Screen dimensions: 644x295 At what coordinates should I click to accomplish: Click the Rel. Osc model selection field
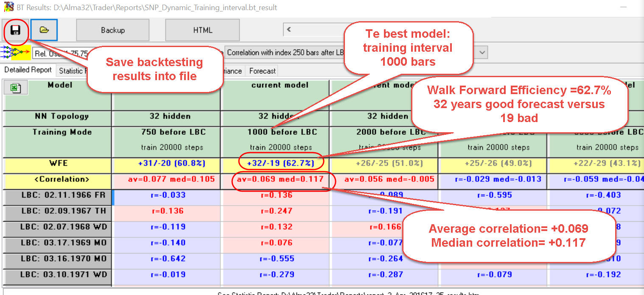tap(59, 53)
